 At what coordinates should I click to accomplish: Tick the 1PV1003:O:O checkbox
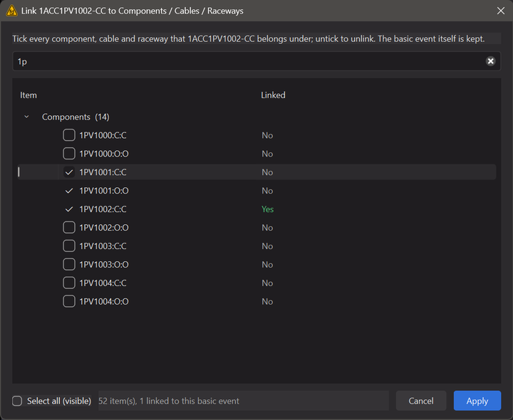(69, 264)
